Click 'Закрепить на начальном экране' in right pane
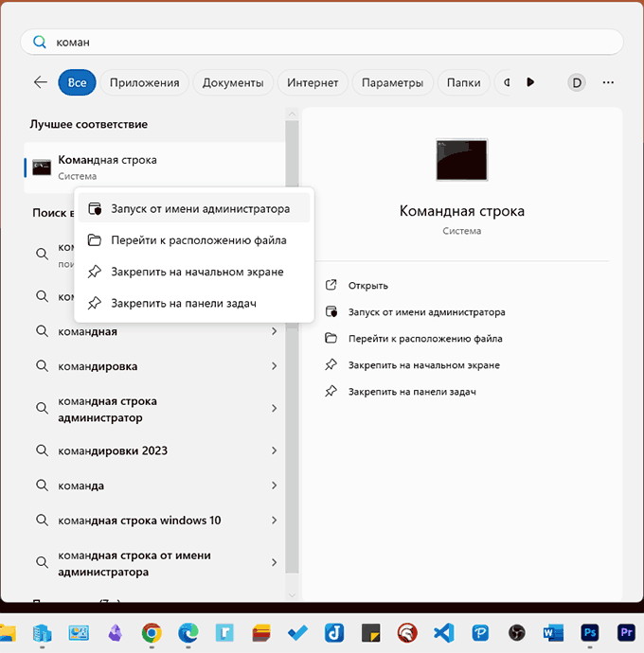This screenshot has height=653, width=644. click(x=413, y=365)
